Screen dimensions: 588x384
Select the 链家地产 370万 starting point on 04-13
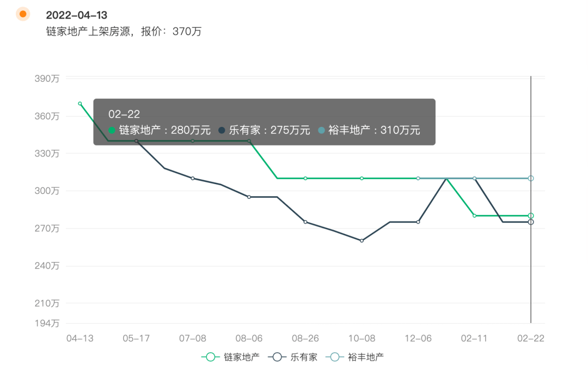[80, 103]
